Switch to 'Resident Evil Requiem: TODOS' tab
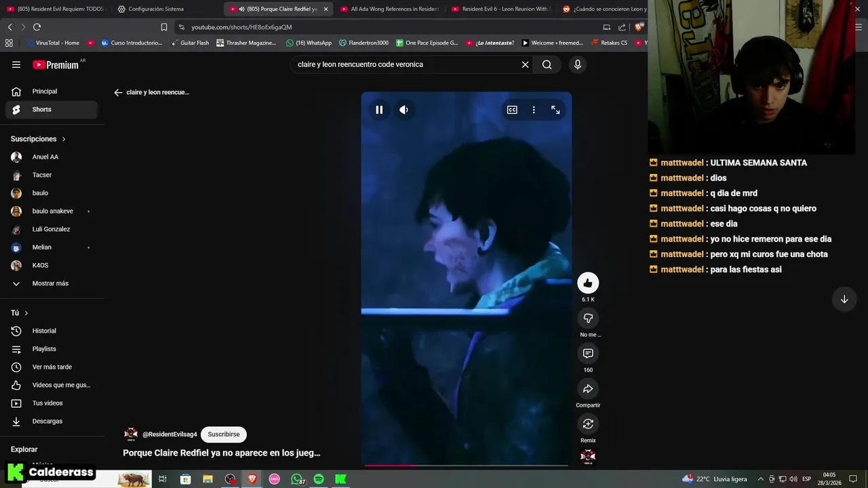Viewport: 868px width, 488px height. tap(56, 9)
